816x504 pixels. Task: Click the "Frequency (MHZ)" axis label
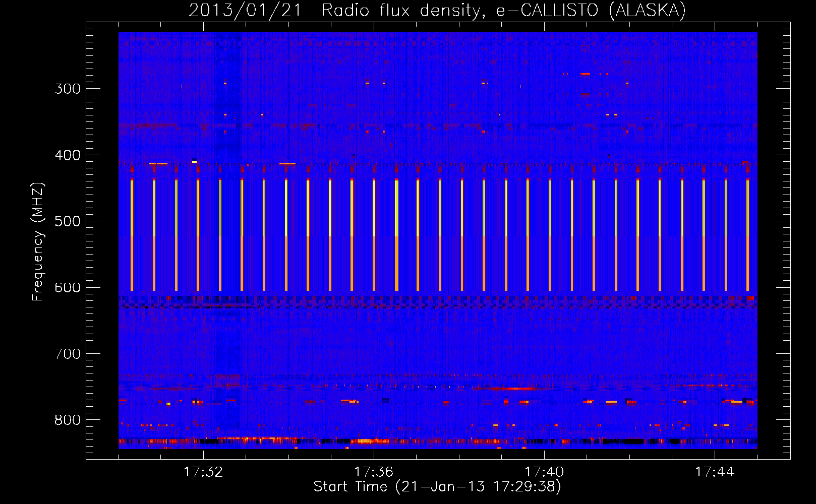[x=38, y=242]
